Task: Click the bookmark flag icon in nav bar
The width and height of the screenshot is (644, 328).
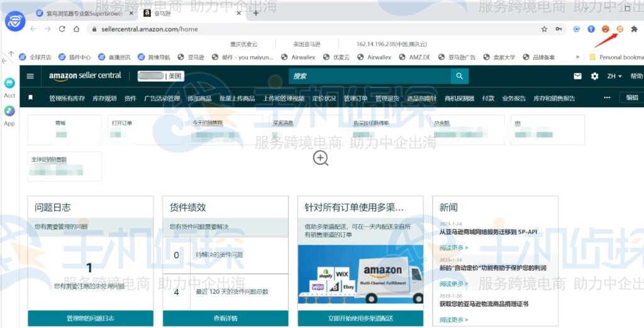Action: click(30, 98)
